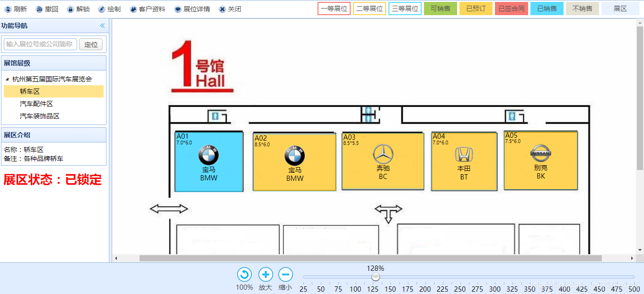The image size is (644, 294).
Task: Click the 定位 locate button
Action: click(x=91, y=45)
